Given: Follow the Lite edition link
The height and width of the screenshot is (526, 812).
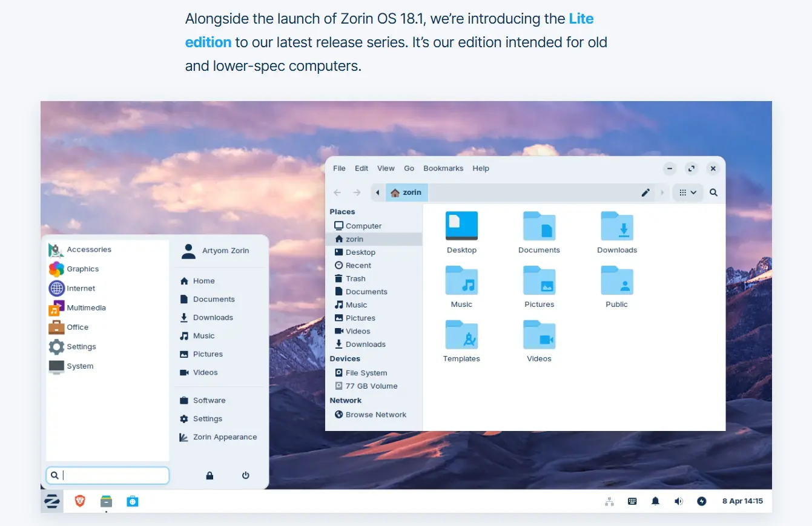Looking at the screenshot, I should click(x=389, y=30).
